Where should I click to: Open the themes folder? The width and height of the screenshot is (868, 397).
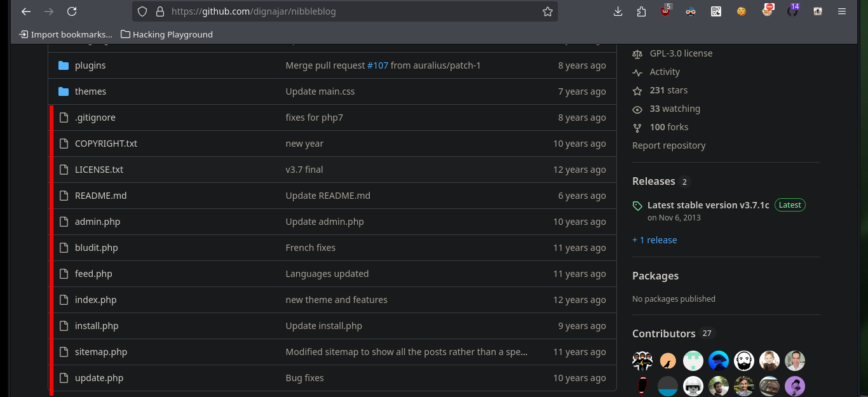click(x=90, y=91)
